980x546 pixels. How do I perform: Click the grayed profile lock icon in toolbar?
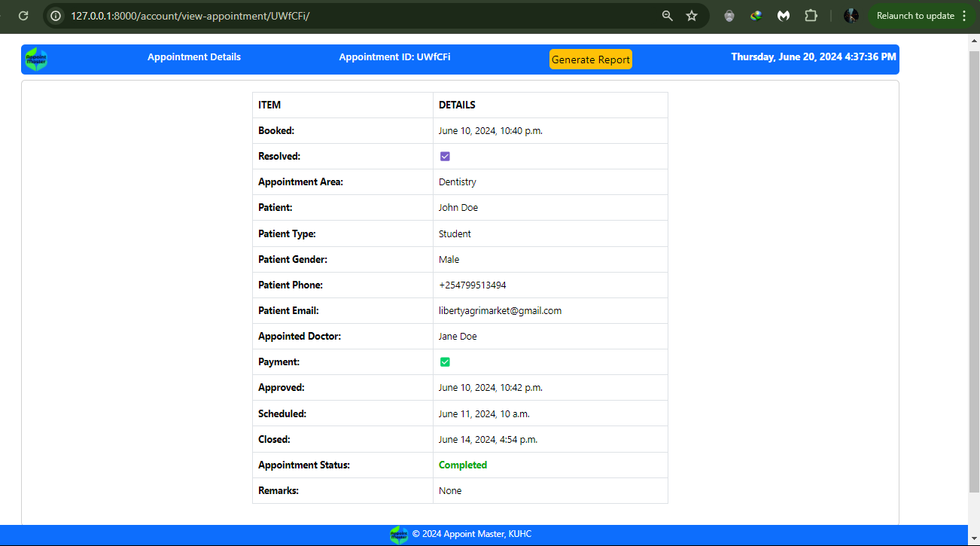click(729, 15)
